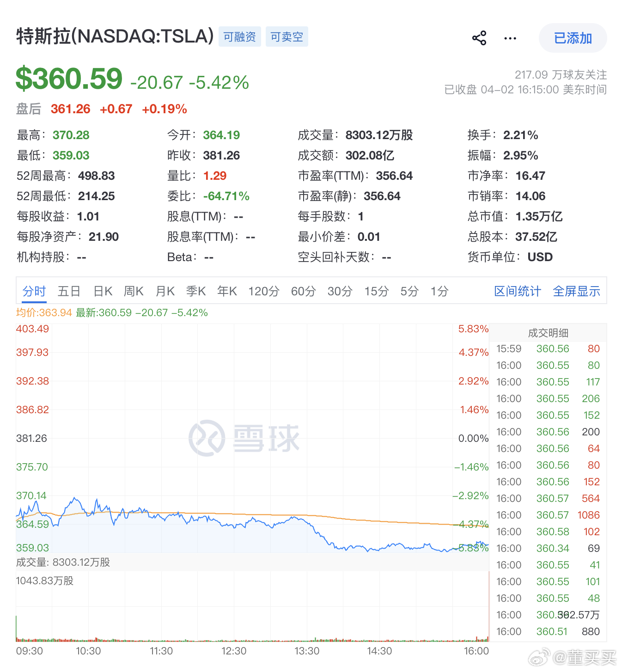Switch to the 5分 chart tab

click(x=409, y=291)
